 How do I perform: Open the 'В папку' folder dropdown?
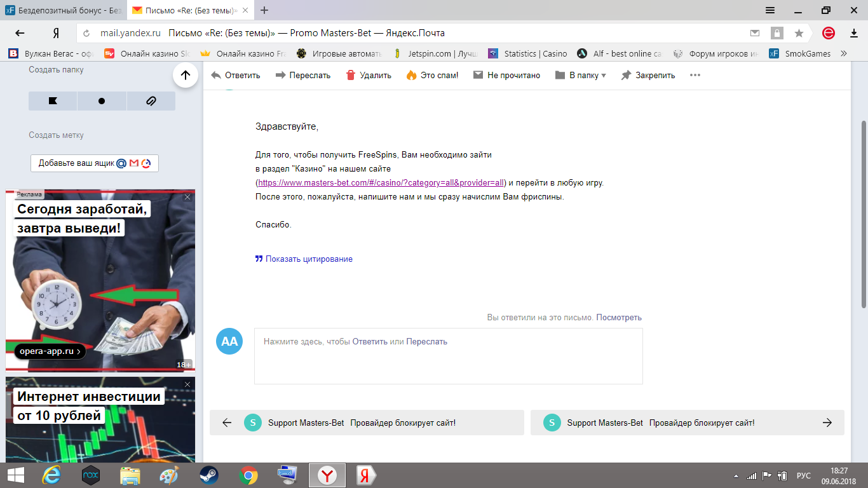pyautogui.click(x=581, y=75)
